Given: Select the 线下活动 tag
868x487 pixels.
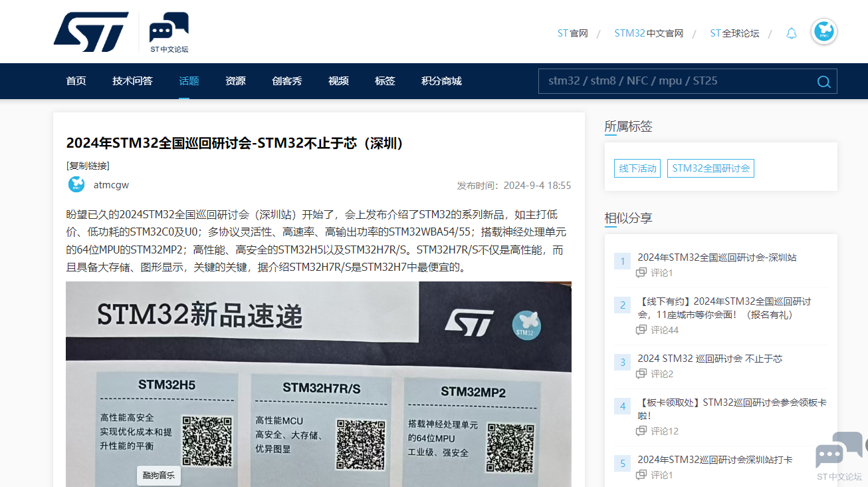Looking at the screenshot, I should (x=637, y=168).
